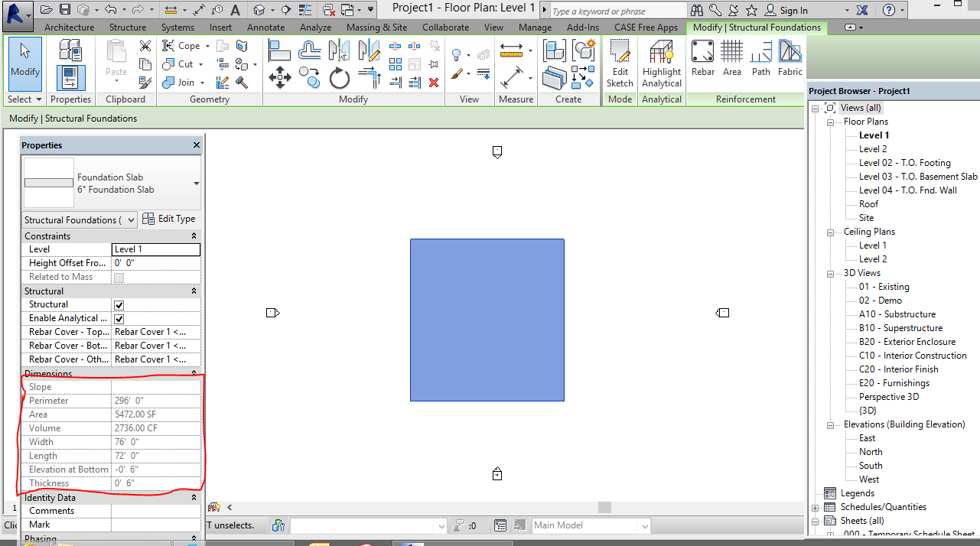Open the Architecture ribbon tab
This screenshot has width=980, height=546.
69,27
